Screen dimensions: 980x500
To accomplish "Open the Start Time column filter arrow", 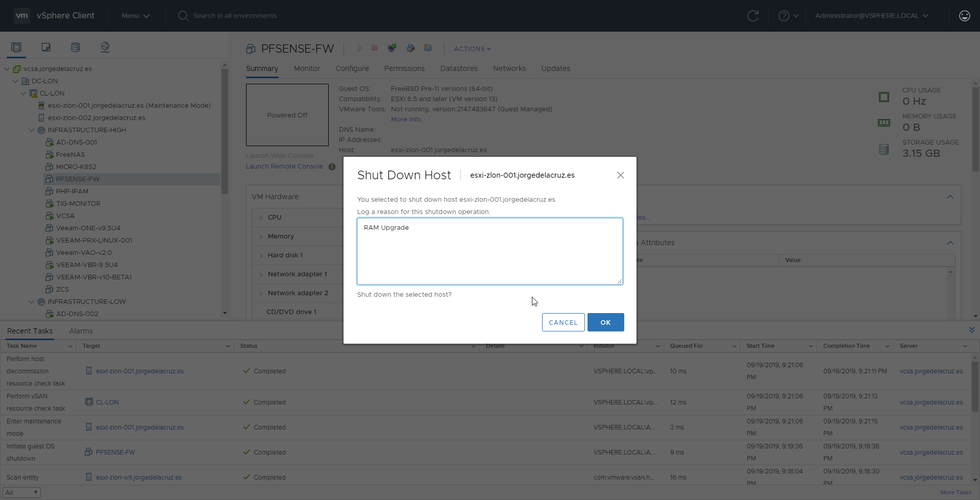I will (x=811, y=346).
